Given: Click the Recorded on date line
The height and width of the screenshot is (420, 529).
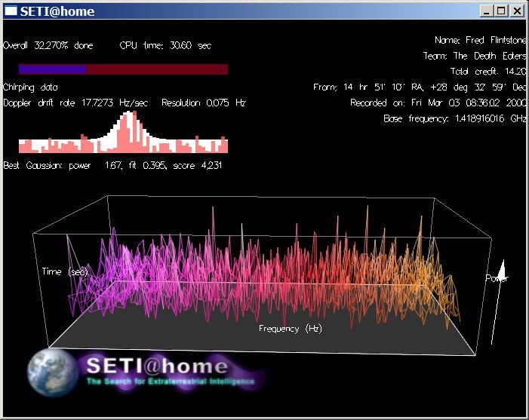Looking at the screenshot, I should pos(438,103).
